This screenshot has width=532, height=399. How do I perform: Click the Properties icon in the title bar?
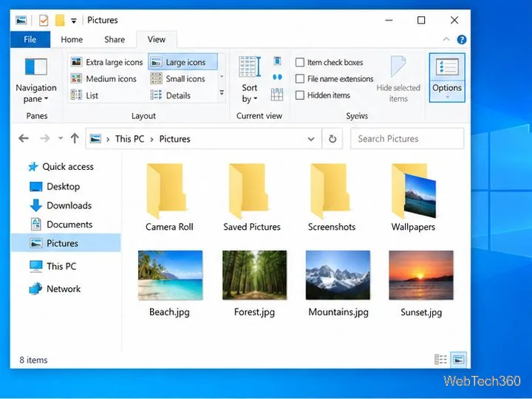coord(44,21)
